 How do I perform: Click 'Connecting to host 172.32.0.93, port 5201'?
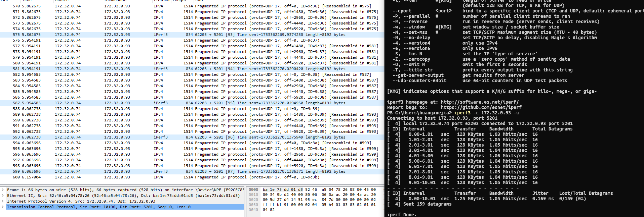coord(442,118)
